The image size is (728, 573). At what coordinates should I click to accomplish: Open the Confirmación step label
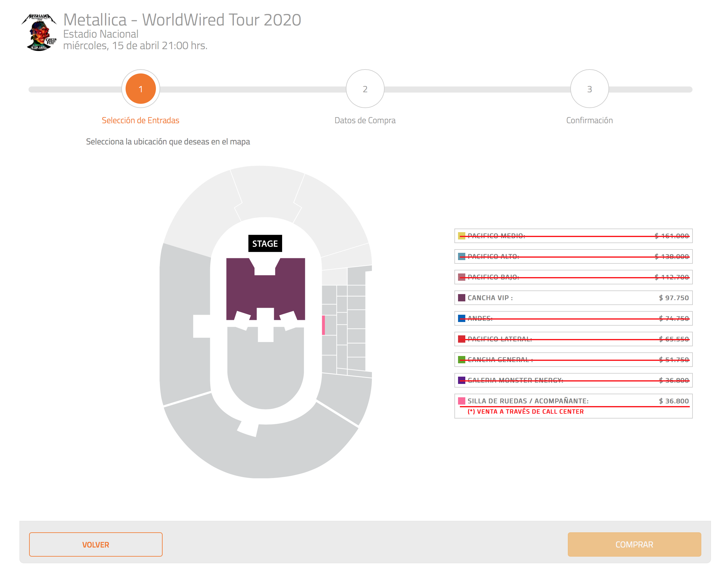click(589, 120)
